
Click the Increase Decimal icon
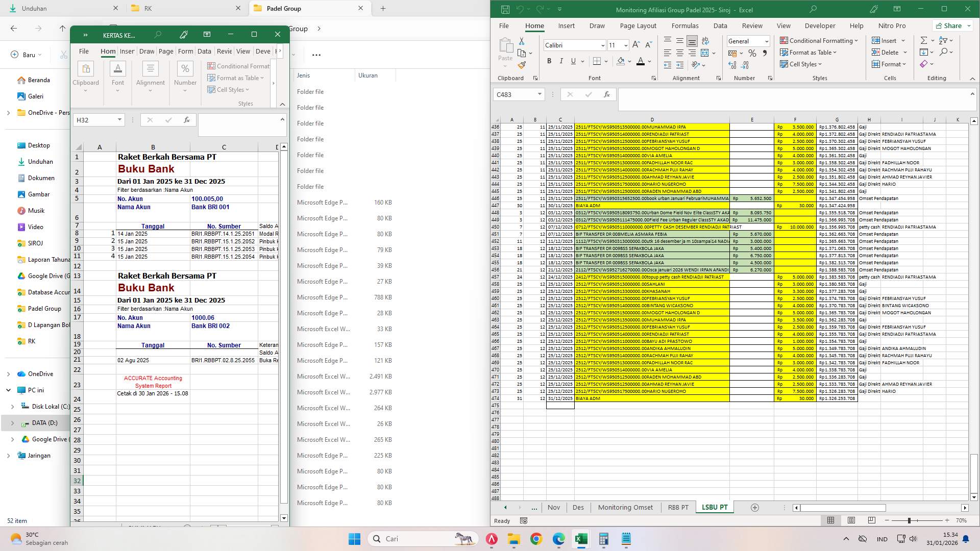732,65
